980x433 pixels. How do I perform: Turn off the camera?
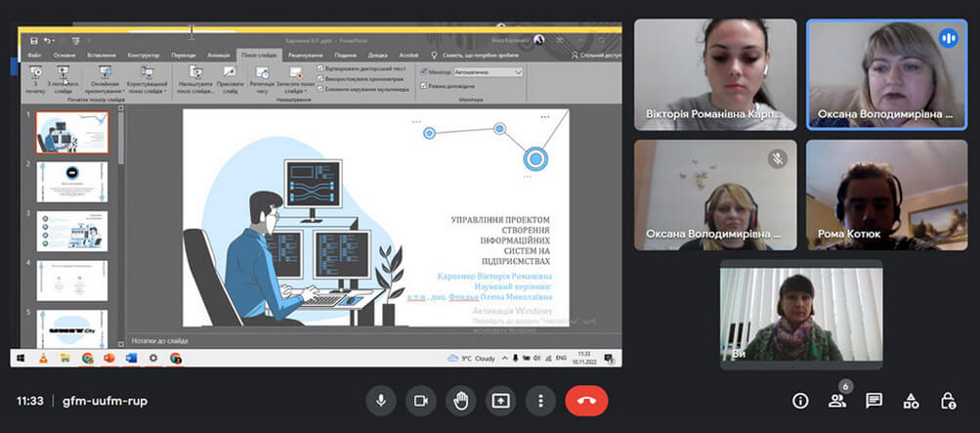[x=421, y=401]
